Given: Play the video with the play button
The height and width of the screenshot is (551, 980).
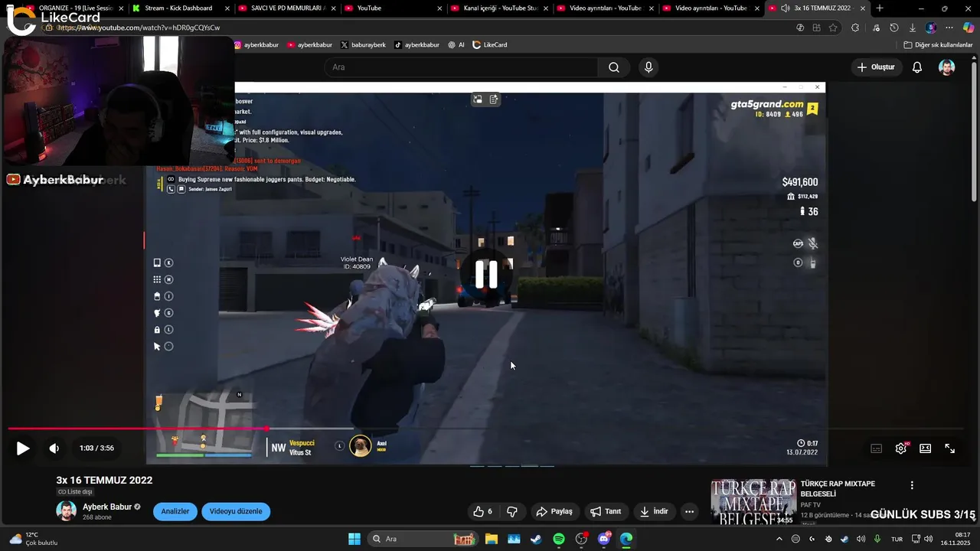Looking at the screenshot, I should click(x=23, y=448).
